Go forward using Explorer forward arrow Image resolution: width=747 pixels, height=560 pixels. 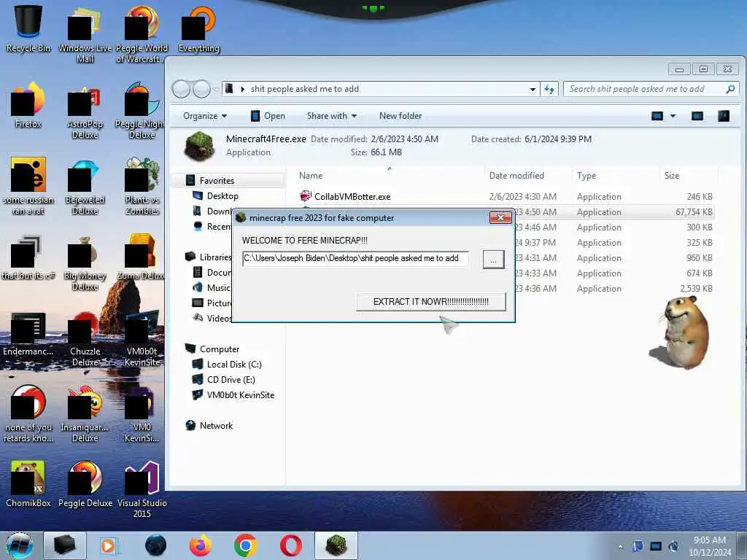pyautogui.click(x=201, y=89)
